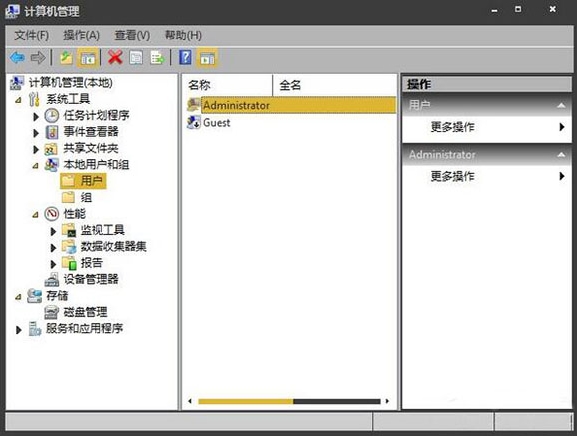
Task: Click the 名称 column header
Action: pos(227,85)
